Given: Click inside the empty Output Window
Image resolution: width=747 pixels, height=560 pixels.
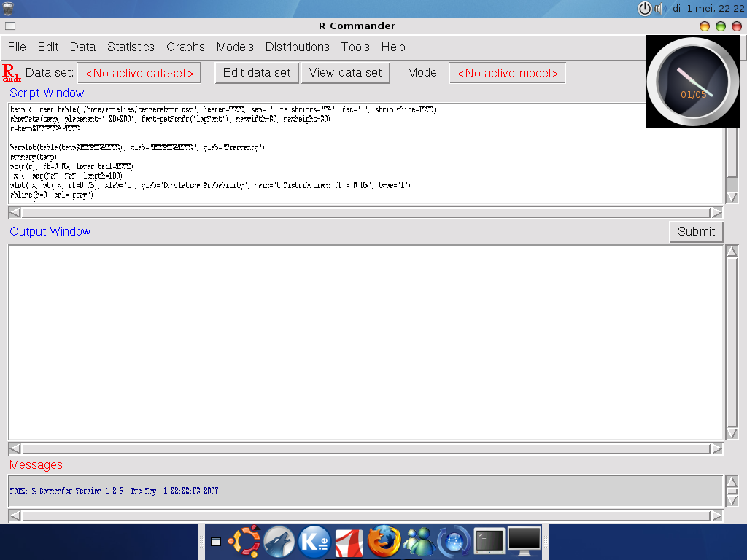Looking at the screenshot, I should tap(366, 343).
